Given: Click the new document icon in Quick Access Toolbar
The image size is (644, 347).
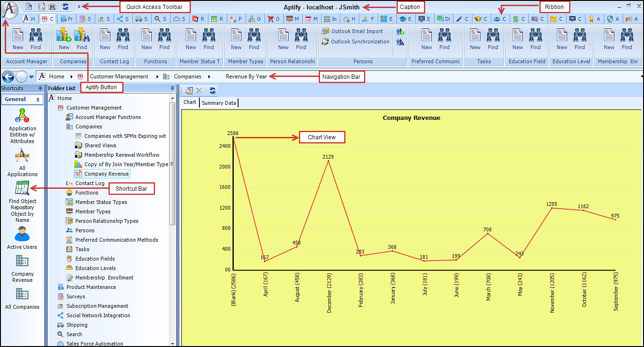Looking at the screenshot, I should [x=29, y=7].
